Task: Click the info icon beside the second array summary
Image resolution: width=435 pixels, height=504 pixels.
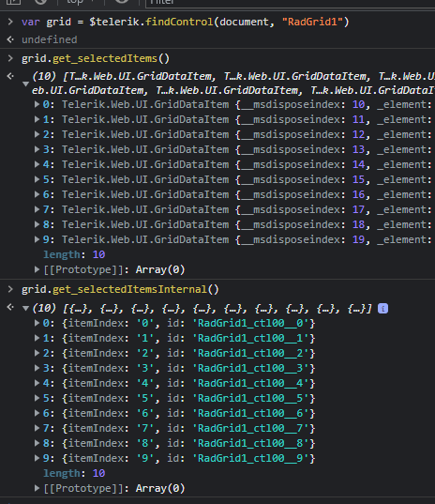Action: coord(382,309)
